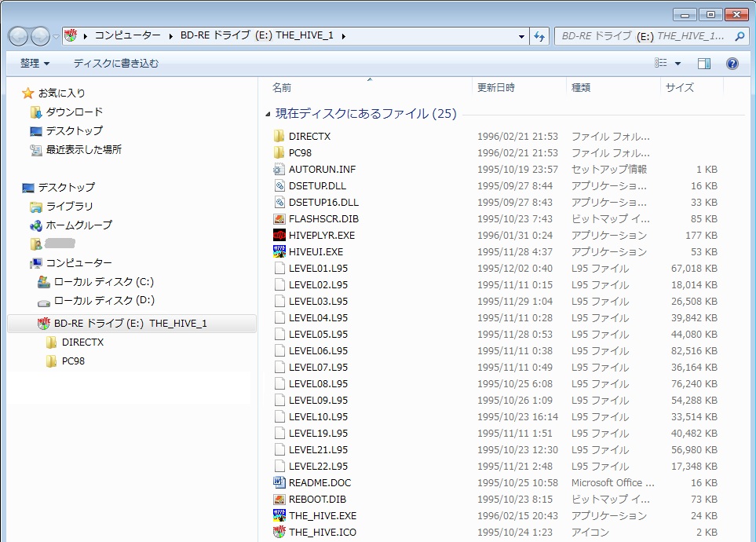Select the file name LEVEL06.L95
This screenshot has width=756, height=542.
[x=318, y=351]
